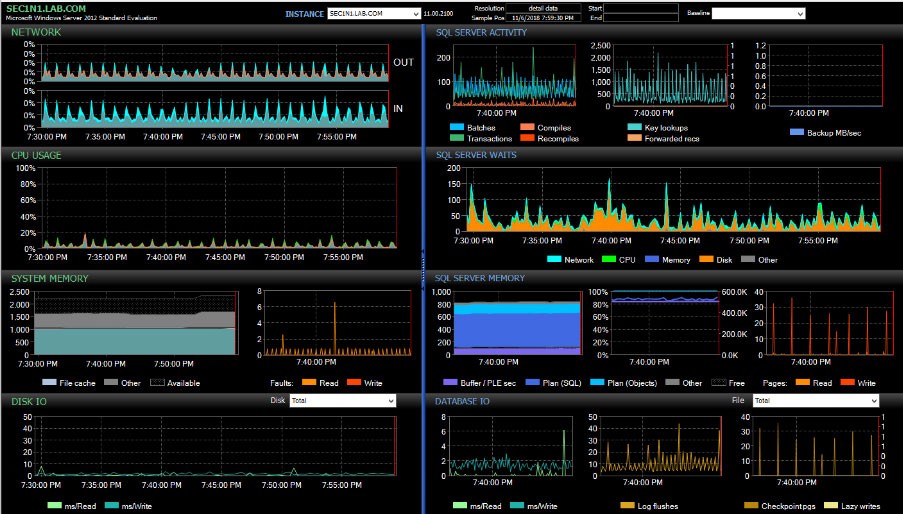Open the INSTANCE server dropdown
The width and height of the screenshot is (903, 514).
(415, 14)
